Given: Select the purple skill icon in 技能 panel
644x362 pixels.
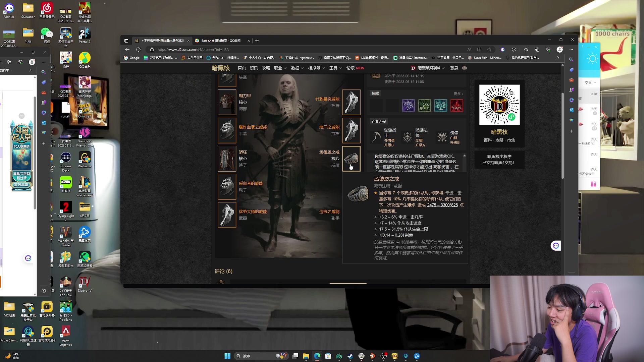Looking at the screenshot, I should [409, 105].
